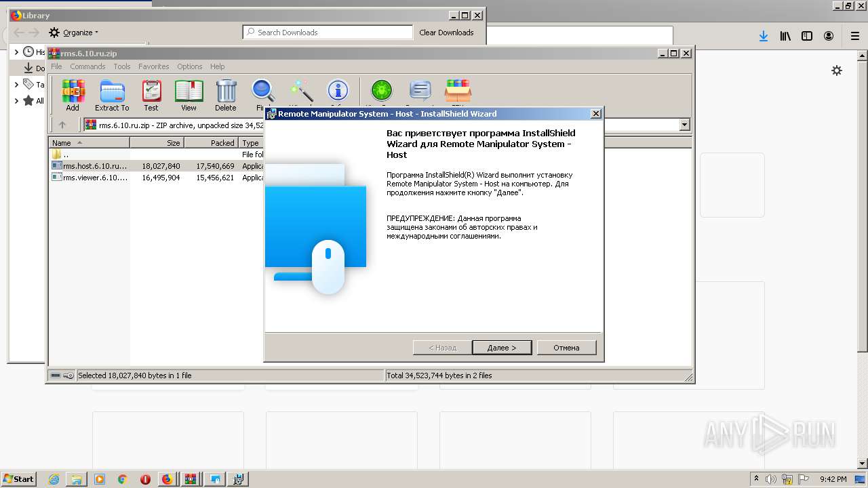
Task: Show hidden tray icons arrow
Action: pos(756,479)
